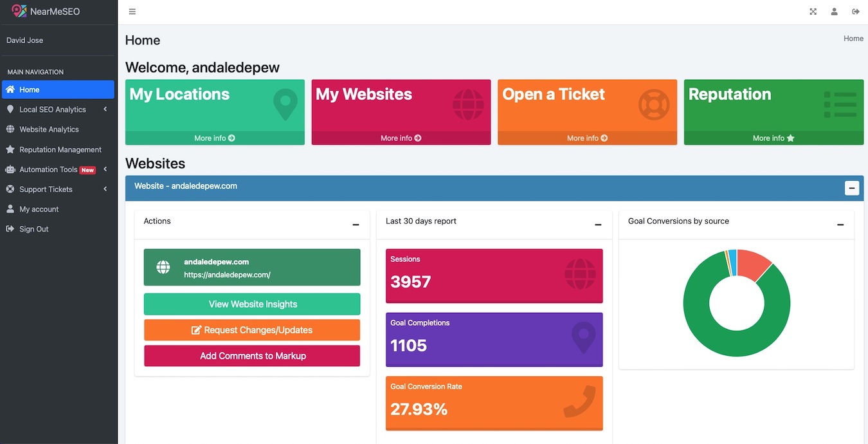Screen dimensions: 868x444
Task: Expand Local SEO Analytics submenu
Action: [x=105, y=109]
